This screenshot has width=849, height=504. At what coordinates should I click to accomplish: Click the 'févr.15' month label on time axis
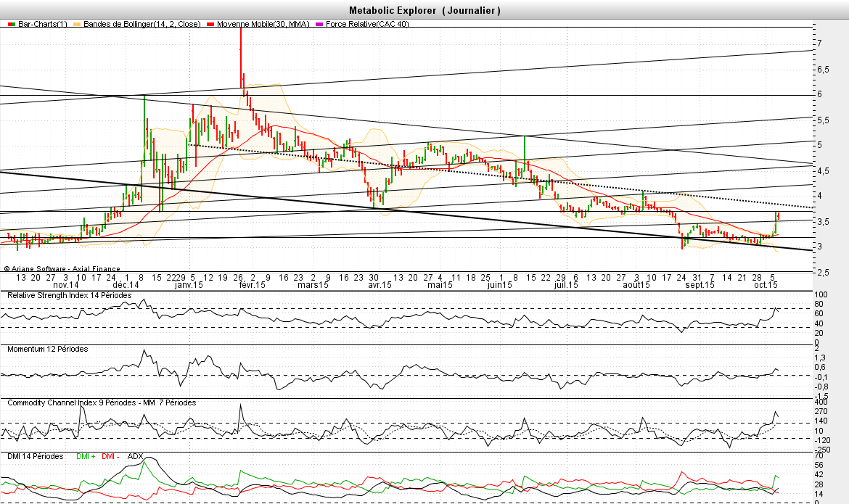[x=252, y=285]
